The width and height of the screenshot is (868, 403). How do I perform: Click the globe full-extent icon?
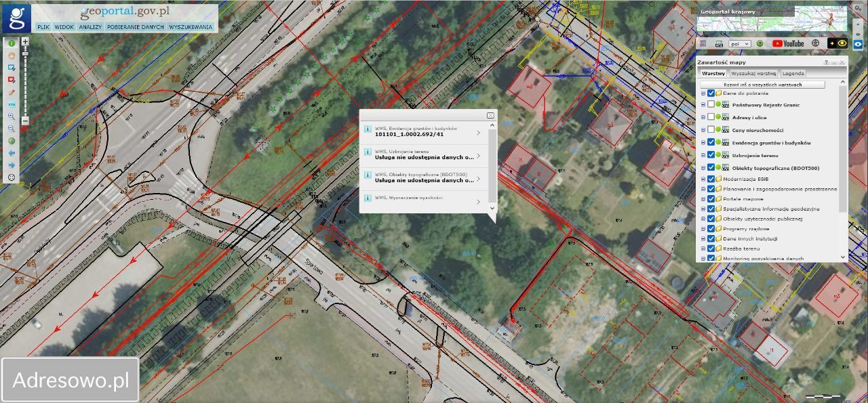[12, 141]
